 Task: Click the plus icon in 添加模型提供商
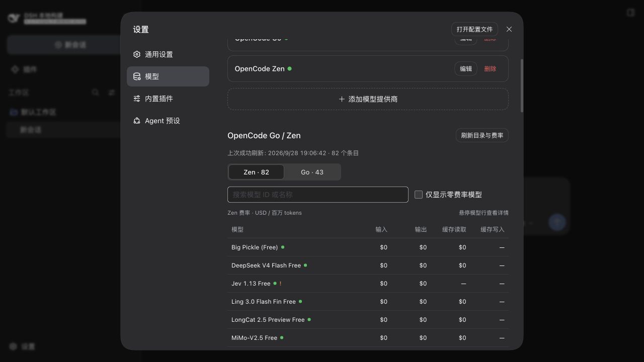click(x=342, y=99)
